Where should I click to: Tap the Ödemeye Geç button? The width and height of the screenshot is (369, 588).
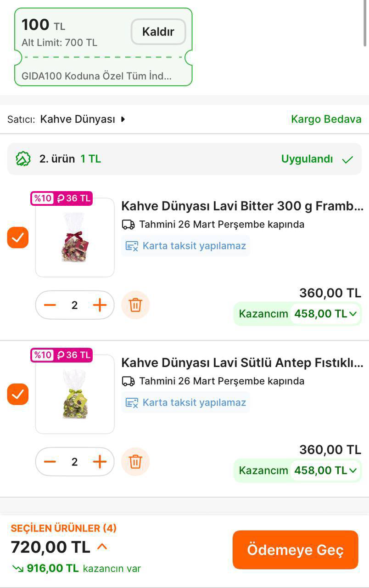point(295,550)
